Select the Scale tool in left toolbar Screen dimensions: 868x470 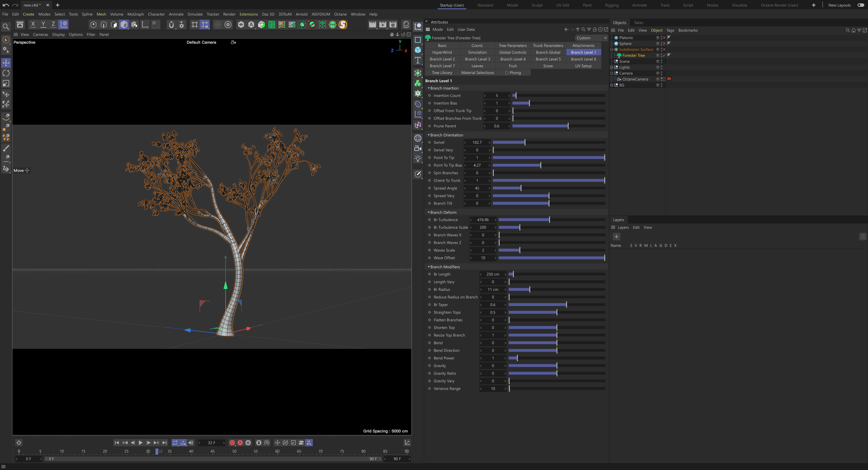(6, 84)
